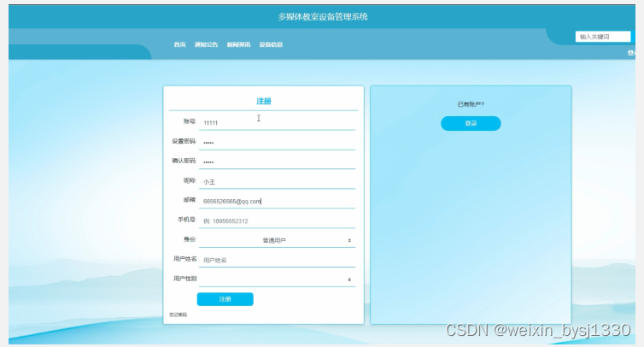
Task: Click the 昵称 field containing 小王
Action: [277, 181]
